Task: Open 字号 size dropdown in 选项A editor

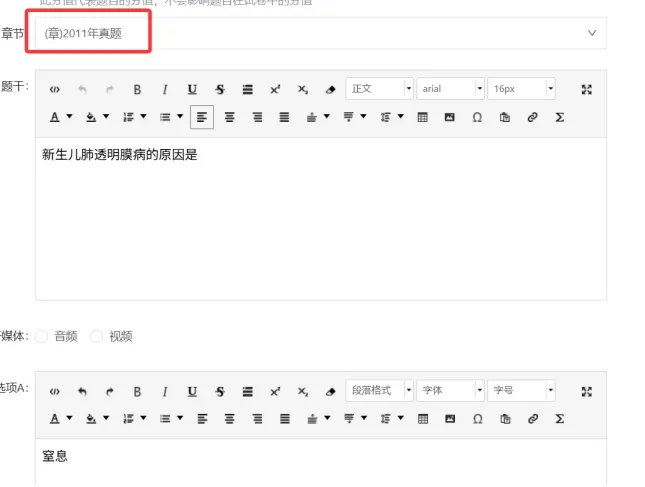Action: [521, 390]
